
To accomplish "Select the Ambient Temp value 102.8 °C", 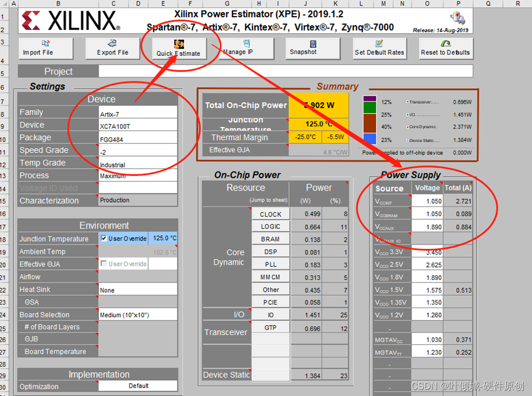I will [x=138, y=252].
